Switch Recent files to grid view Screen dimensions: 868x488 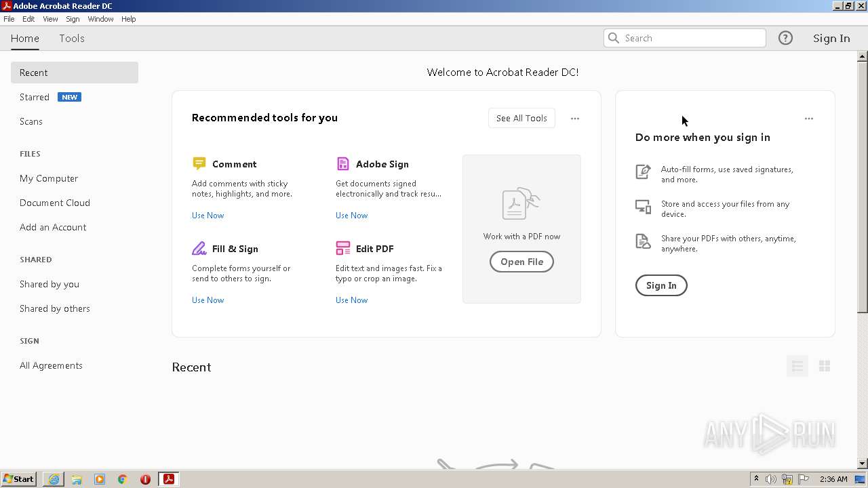pyautogui.click(x=825, y=366)
